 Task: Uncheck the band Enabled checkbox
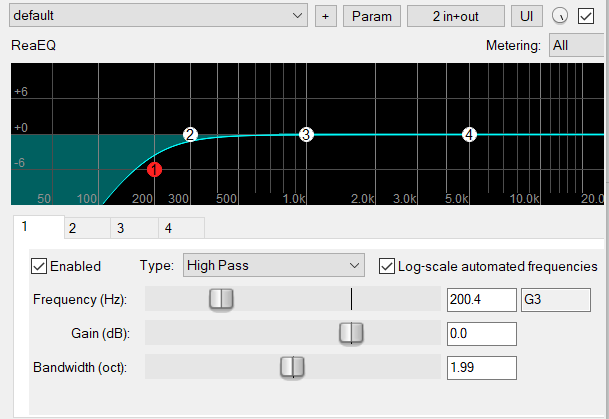click(x=39, y=266)
